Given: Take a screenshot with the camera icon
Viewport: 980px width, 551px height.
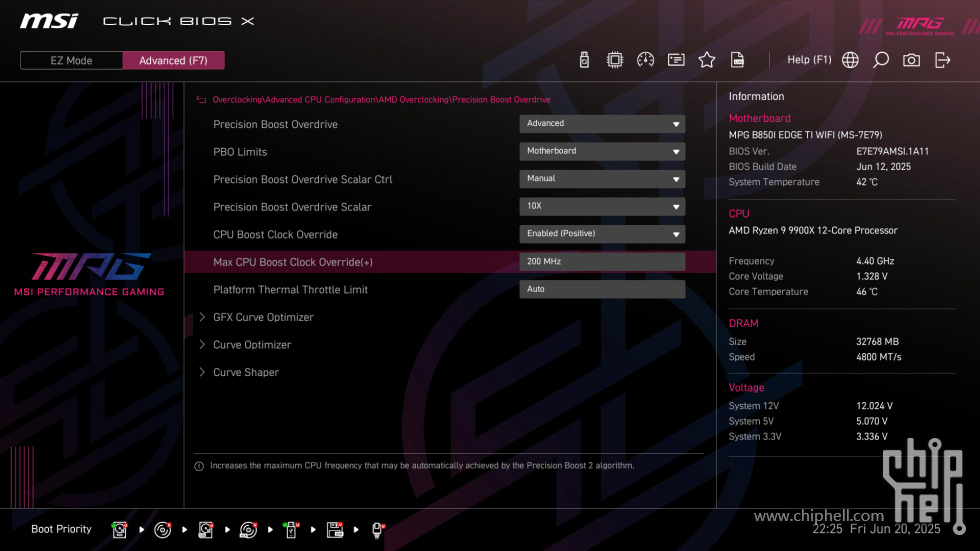Looking at the screenshot, I should pyautogui.click(x=911, y=60).
